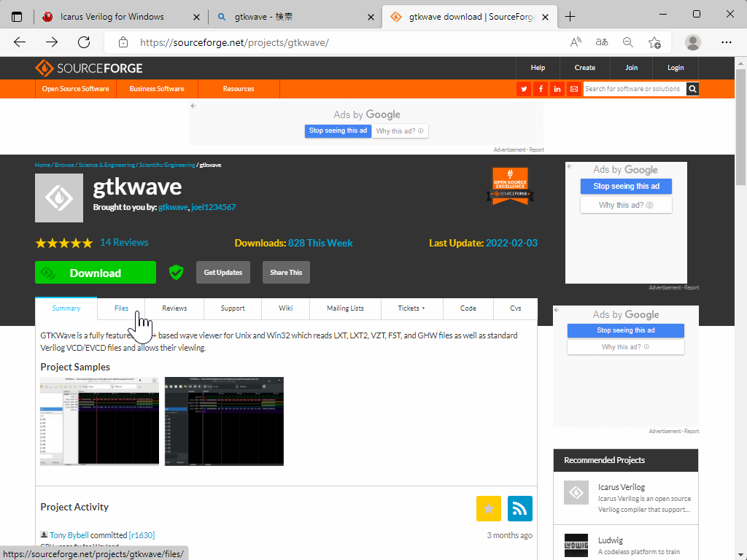Open the browser settings and more menu
Screen dimensions: 747x560
(x=726, y=42)
